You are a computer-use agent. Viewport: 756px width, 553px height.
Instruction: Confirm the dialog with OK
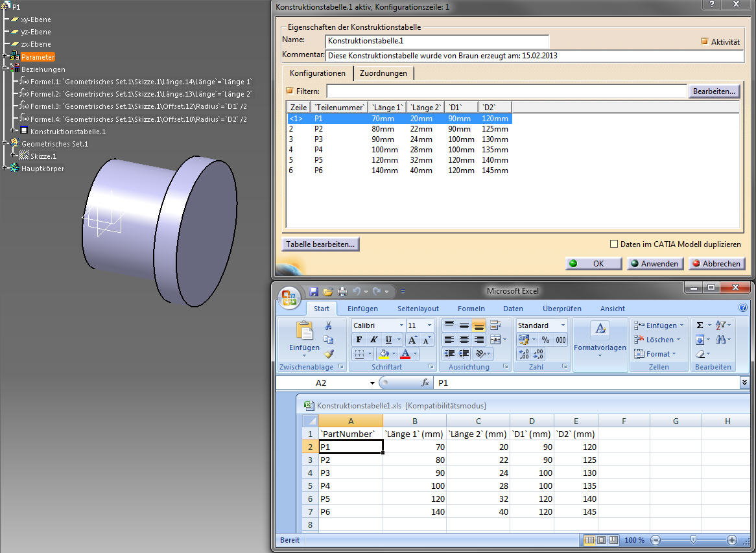593,263
